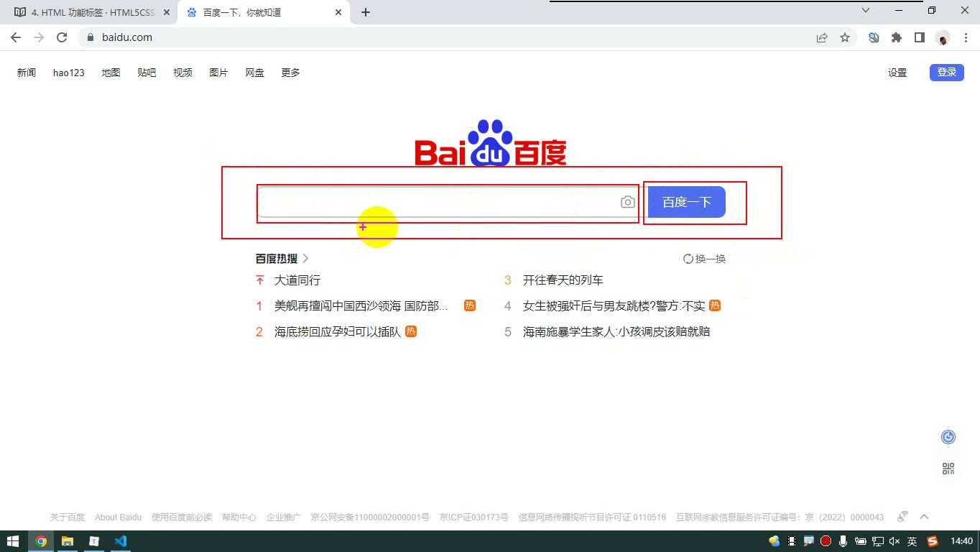Collapse the footer with the up chevron

(925, 517)
